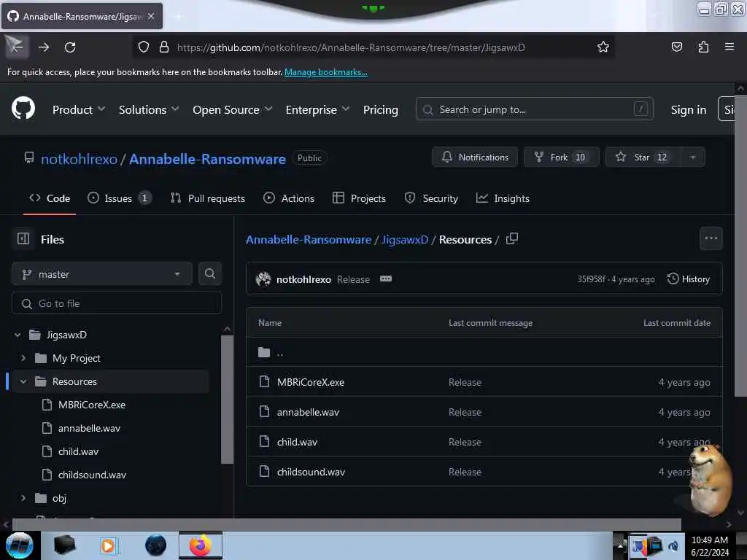Open browser extensions puzzle icon
Screen dimensions: 747x560
(703, 47)
